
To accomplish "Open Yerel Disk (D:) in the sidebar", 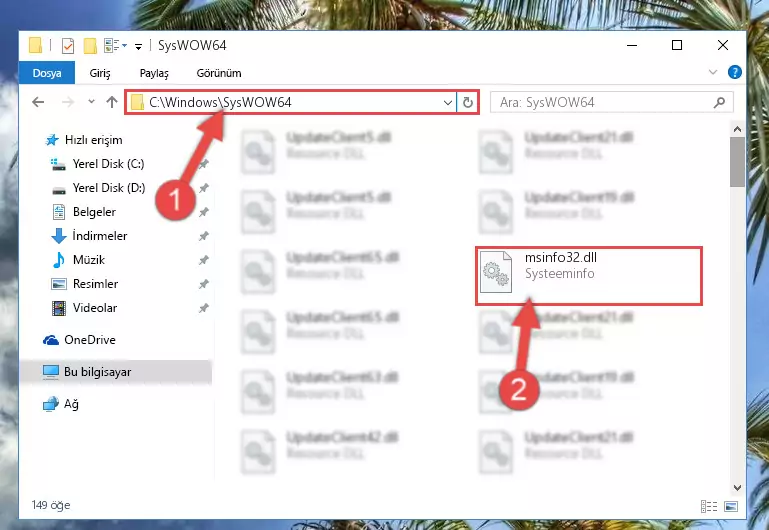I will (x=98, y=188).
